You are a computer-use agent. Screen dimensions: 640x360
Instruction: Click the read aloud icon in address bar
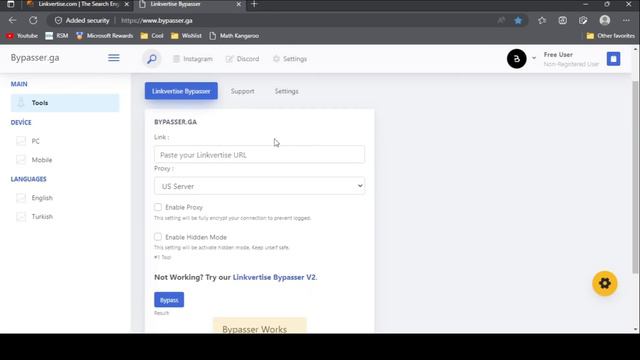pos(501,20)
